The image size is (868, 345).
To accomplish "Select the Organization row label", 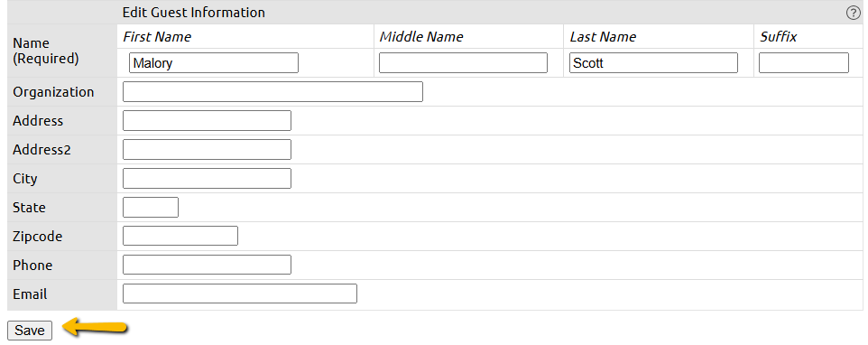I will pos(53,92).
